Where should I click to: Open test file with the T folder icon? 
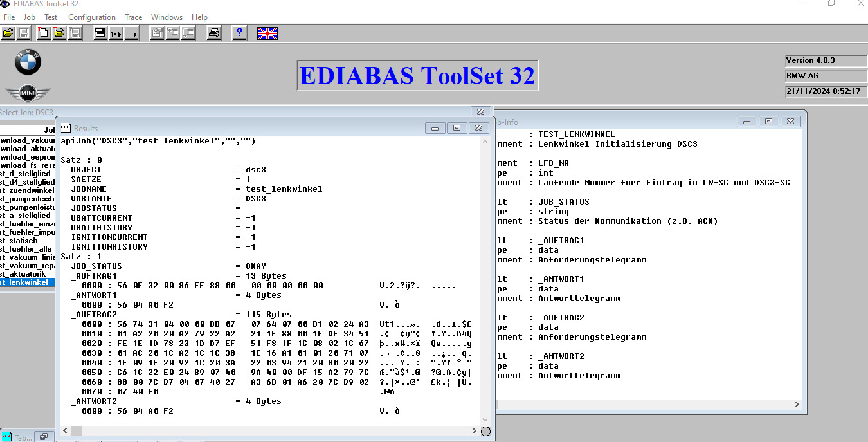pos(59,33)
